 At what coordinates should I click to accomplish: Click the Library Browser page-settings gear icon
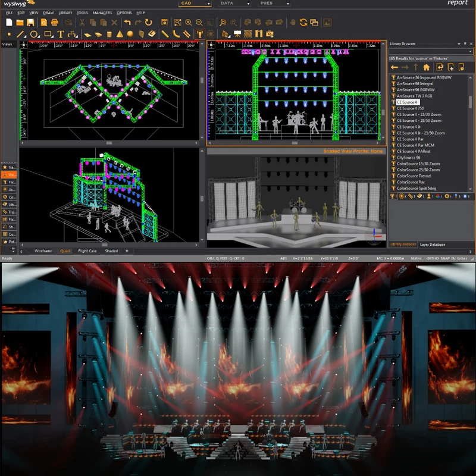[461, 67]
